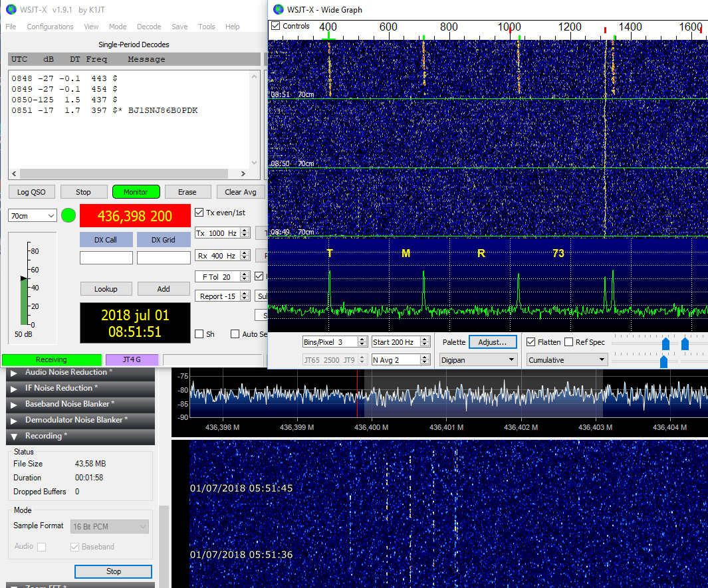The width and height of the screenshot is (708, 588).
Task: Click the WSJT-X globe icon in main title bar
Action: (x=9, y=10)
